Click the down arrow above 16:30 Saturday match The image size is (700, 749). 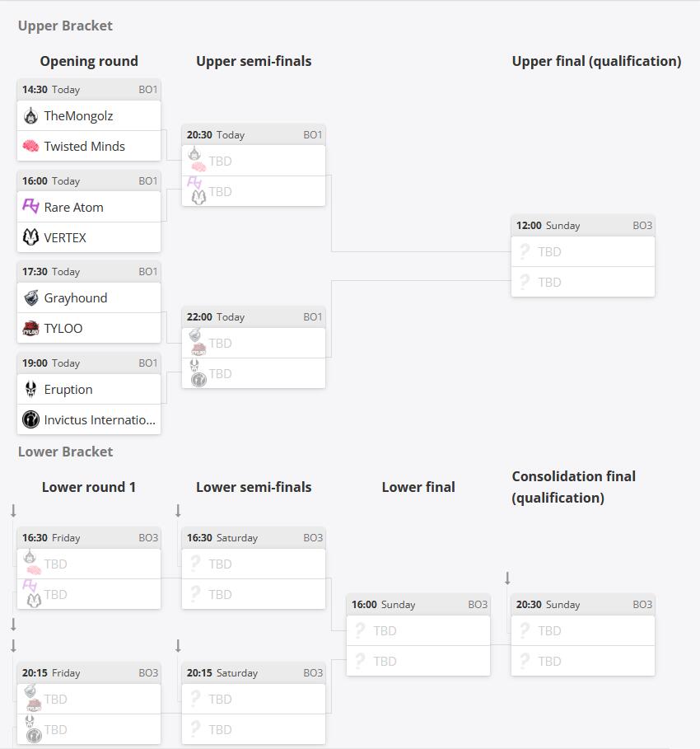(178, 511)
